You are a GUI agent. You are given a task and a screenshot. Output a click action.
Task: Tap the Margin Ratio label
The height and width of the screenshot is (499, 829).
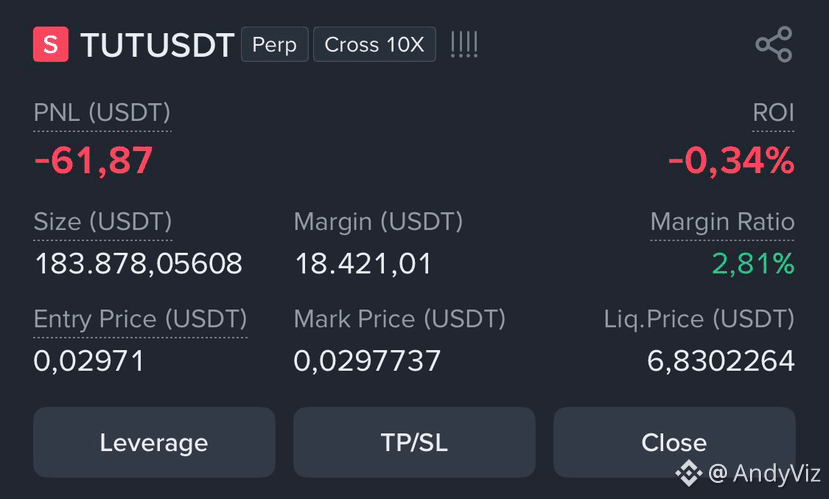722,221
